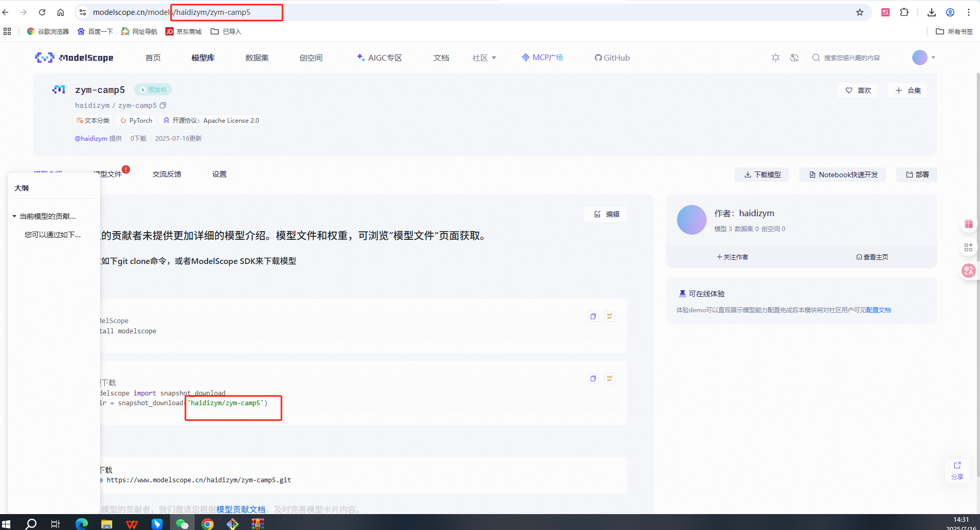Open Windows taskbar search
The image size is (980, 530).
pos(31,524)
